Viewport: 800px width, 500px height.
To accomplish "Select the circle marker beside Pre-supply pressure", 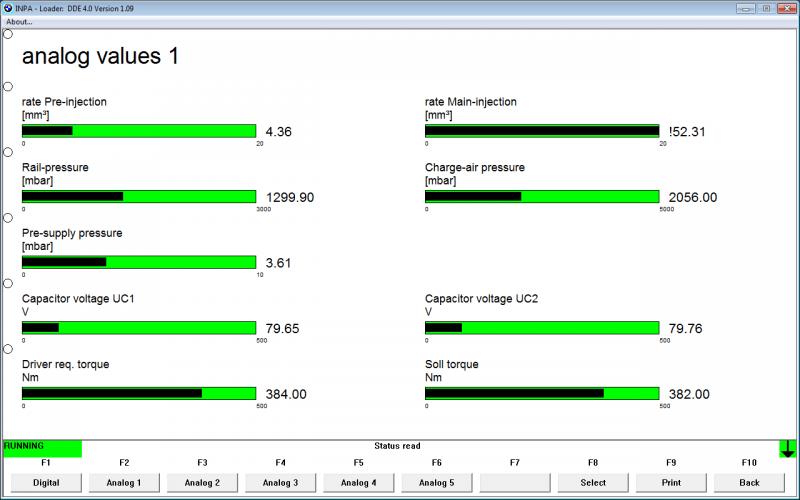I will tap(8, 217).
